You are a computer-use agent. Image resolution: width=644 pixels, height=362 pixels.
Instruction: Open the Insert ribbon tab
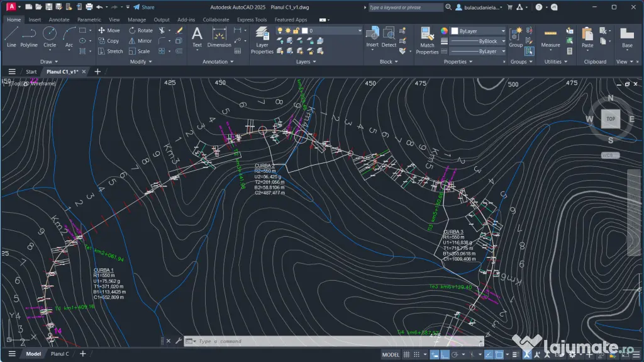tap(35, 20)
